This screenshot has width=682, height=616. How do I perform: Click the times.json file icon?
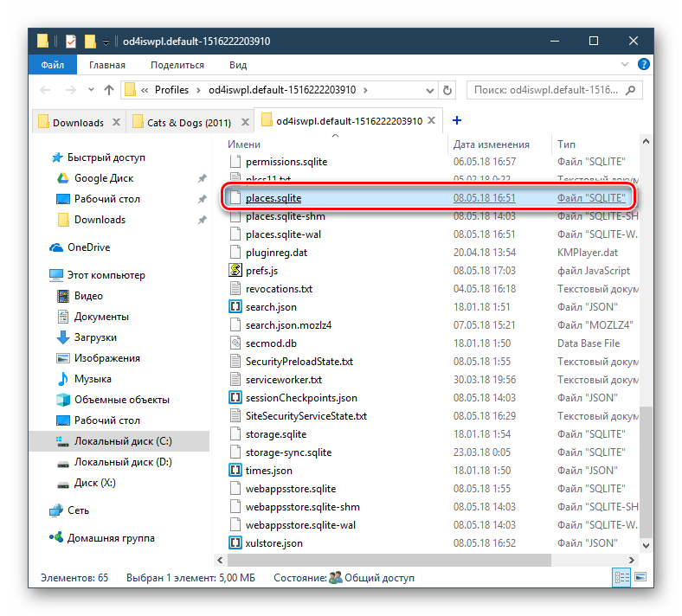click(235, 471)
